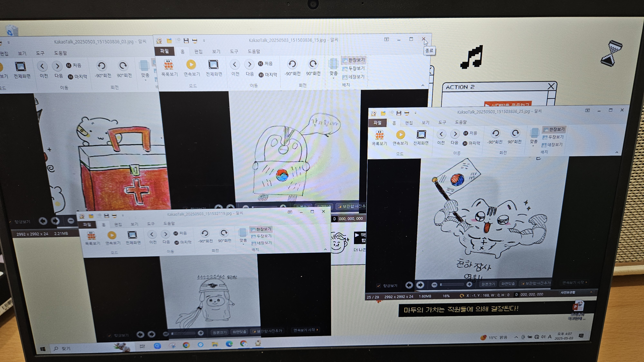Select 두장보기 layout in the _25.jpg window

(x=553, y=137)
